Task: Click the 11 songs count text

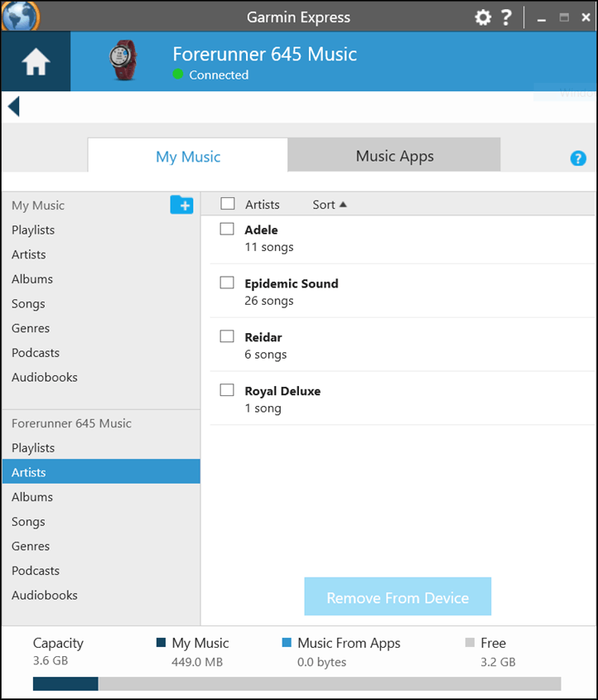Action: pyautogui.click(x=269, y=248)
